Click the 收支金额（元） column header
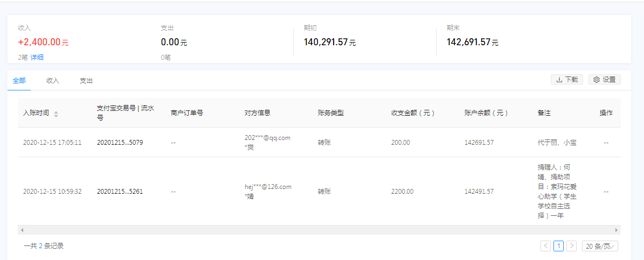The width and height of the screenshot is (644, 260). coord(413,113)
